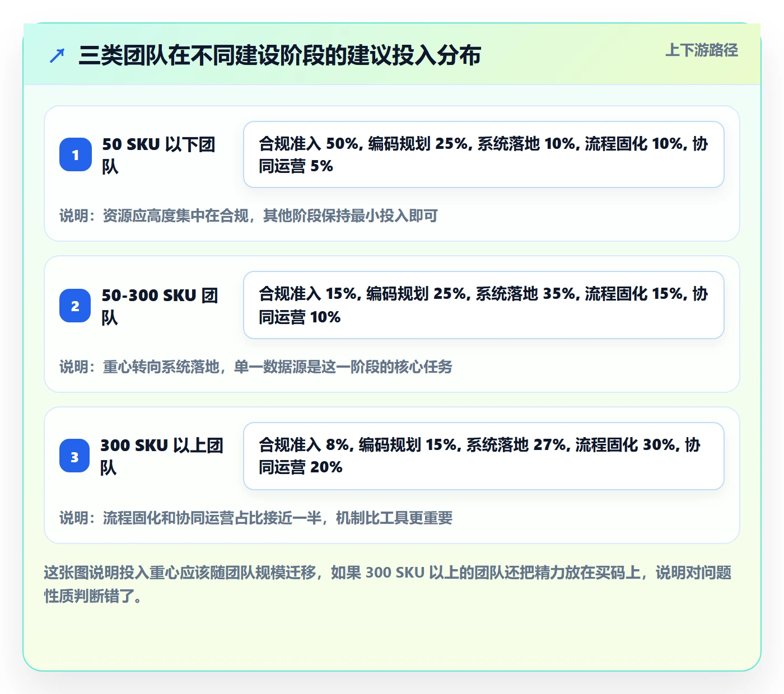Click the blue arrow icon beside the title
The height and width of the screenshot is (694, 784).
tap(57, 55)
